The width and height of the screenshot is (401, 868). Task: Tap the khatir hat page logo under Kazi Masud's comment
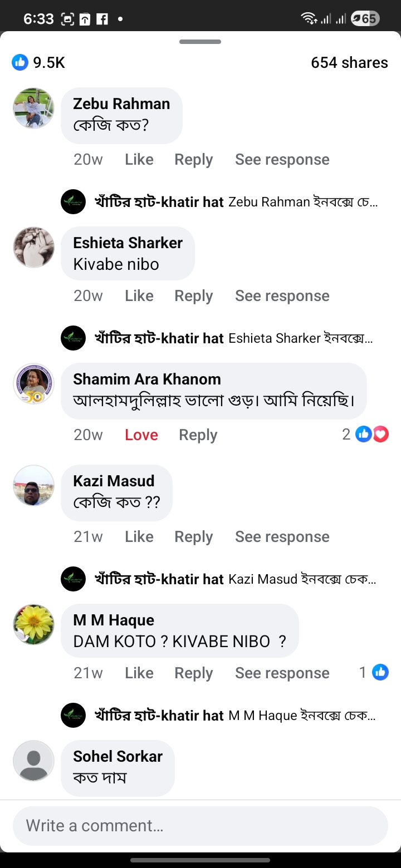click(x=73, y=579)
